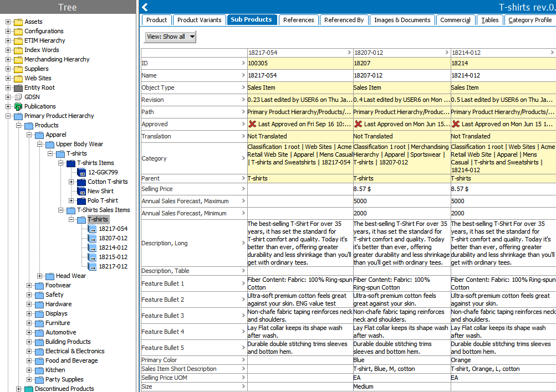Open the View: Show all dropdown
Viewport: 556px width, 392px height.
pos(170,37)
